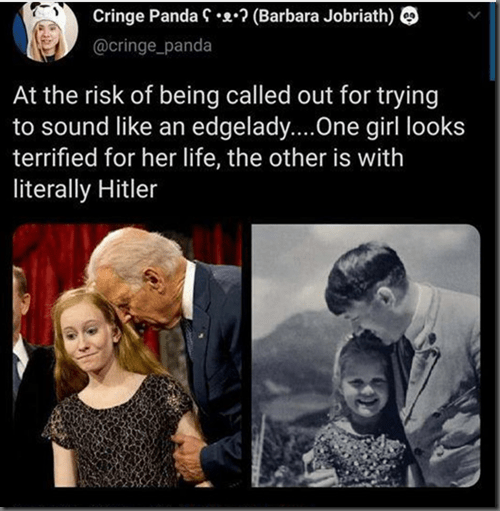
Task: Select the tweet text starting 'At the risk'
Action: tap(239, 143)
